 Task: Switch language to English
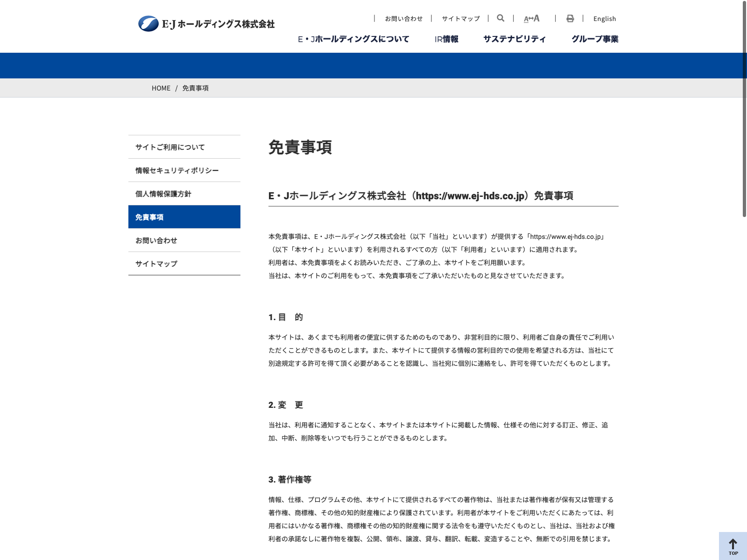tap(605, 19)
